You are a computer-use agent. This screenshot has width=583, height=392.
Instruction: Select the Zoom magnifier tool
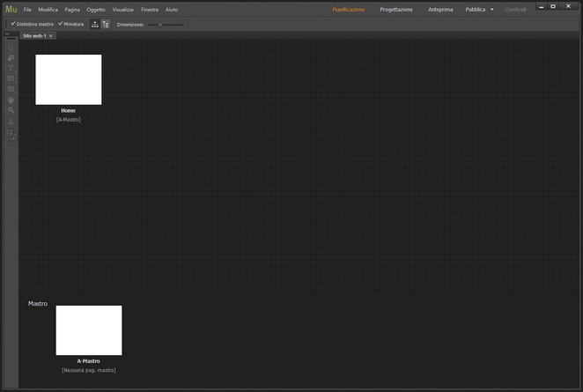(11, 110)
